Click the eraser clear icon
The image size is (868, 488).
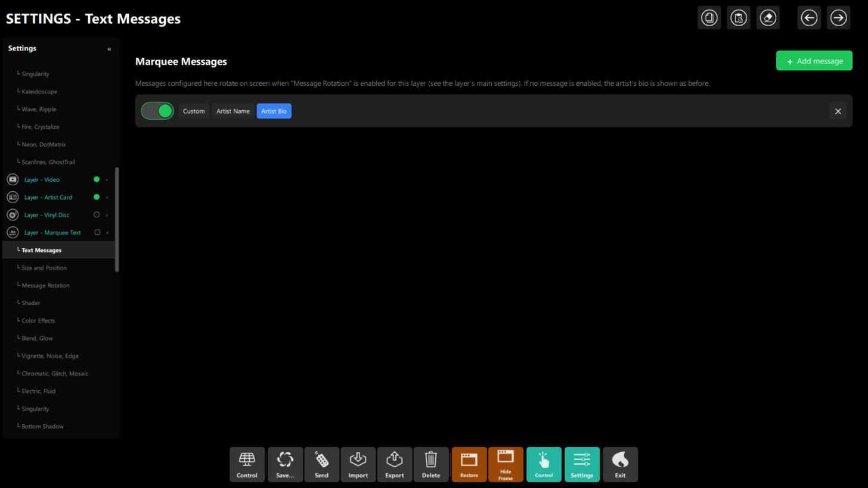768,18
